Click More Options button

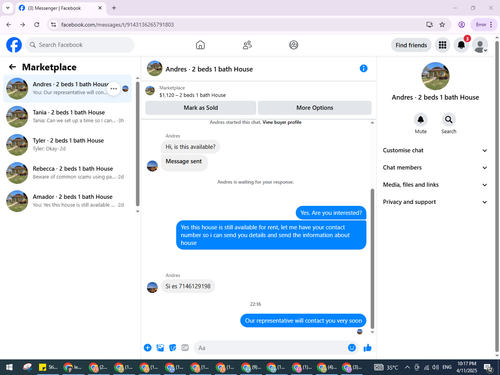(315, 108)
